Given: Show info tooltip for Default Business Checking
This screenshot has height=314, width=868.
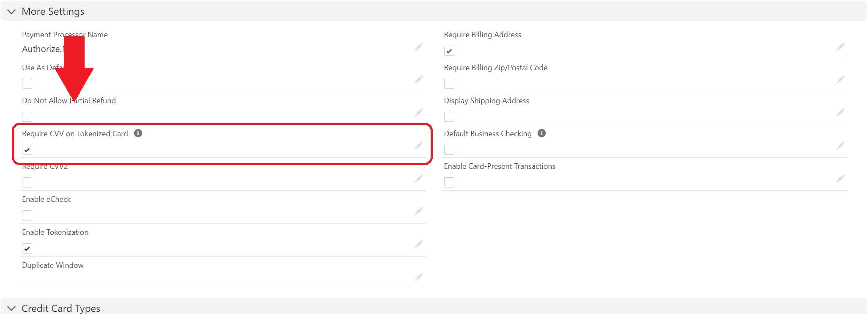Looking at the screenshot, I should click(x=541, y=133).
